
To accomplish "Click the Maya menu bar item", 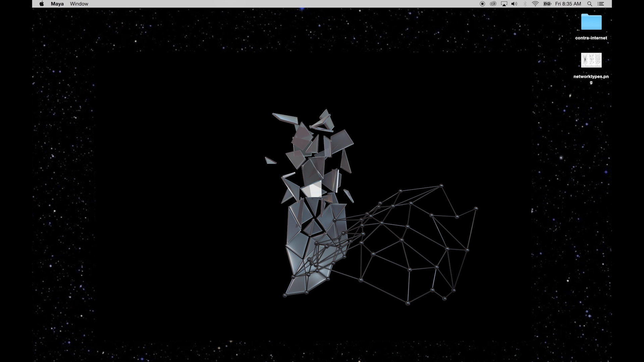I will click(x=57, y=4).
